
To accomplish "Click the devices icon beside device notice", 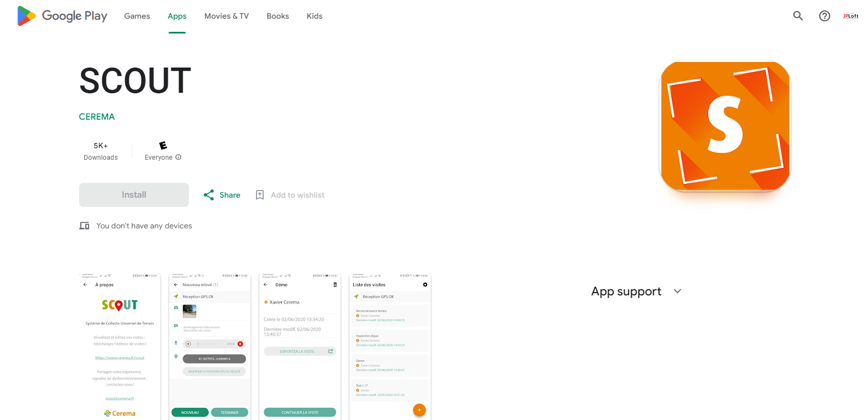I will [x=84, y=226].
